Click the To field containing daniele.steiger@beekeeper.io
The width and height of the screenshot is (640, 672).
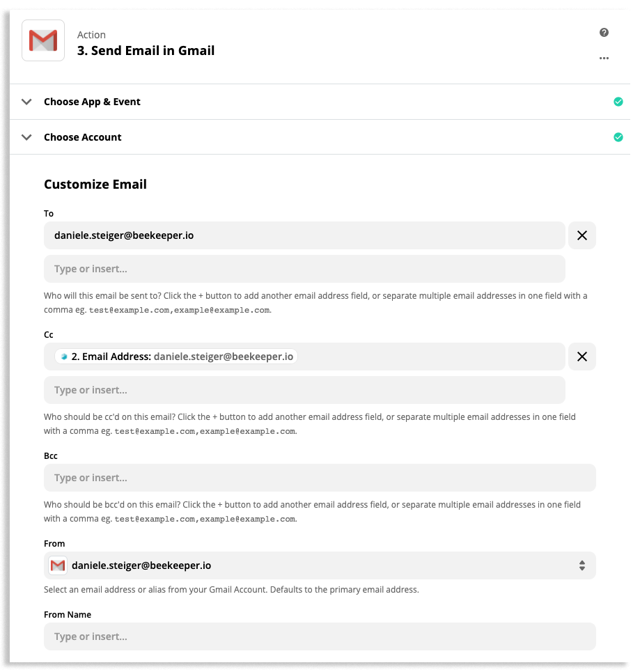[304, 236]
